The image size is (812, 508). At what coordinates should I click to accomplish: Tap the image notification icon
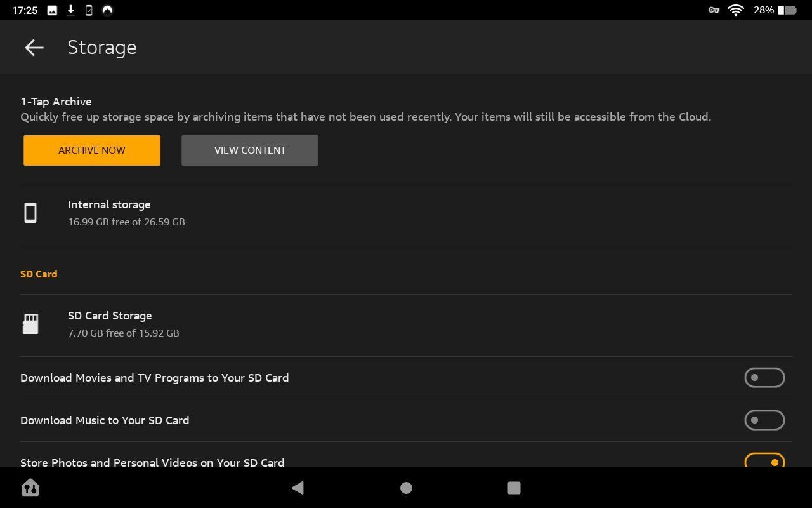[53, 10]
